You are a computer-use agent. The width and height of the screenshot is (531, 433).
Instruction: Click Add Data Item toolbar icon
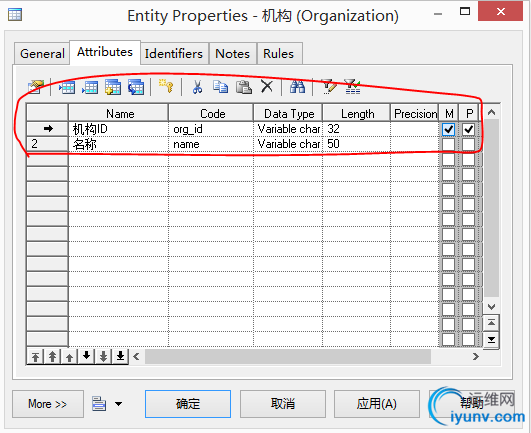(x=113, y=87)
